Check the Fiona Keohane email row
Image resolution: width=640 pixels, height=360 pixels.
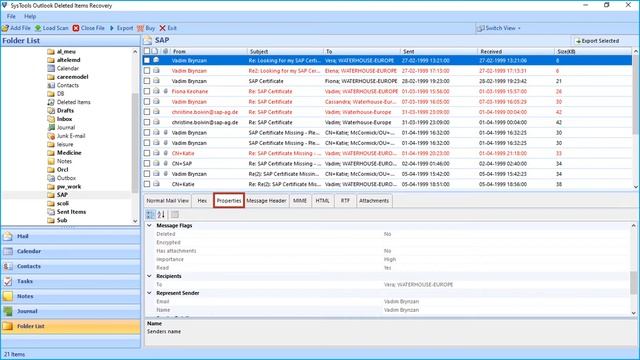(147, 91)
